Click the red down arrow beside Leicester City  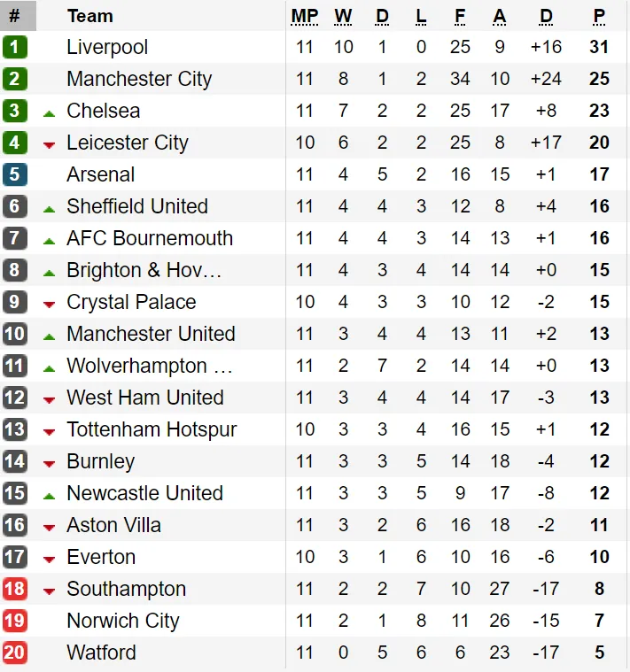pyautogui.click(x=50, y=144)
